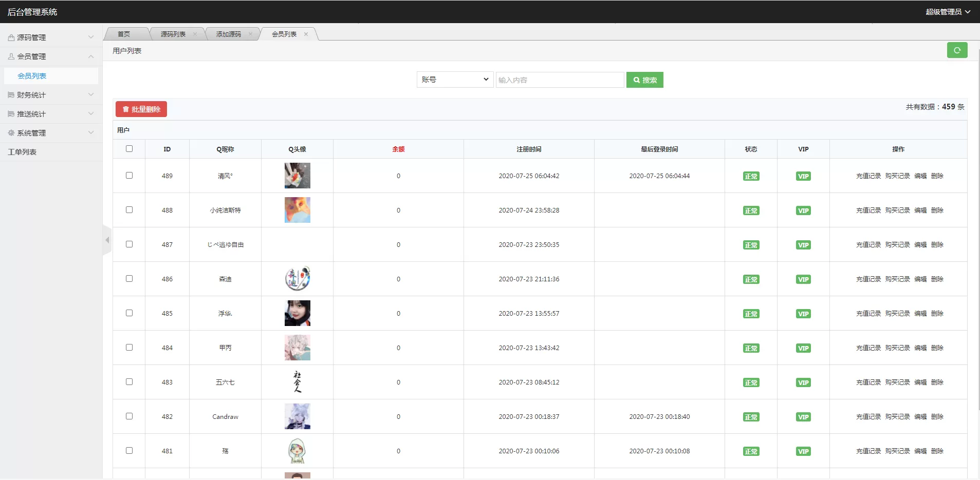
Task: Click 编辑 for user Candraw
Action: pos(920,417)
